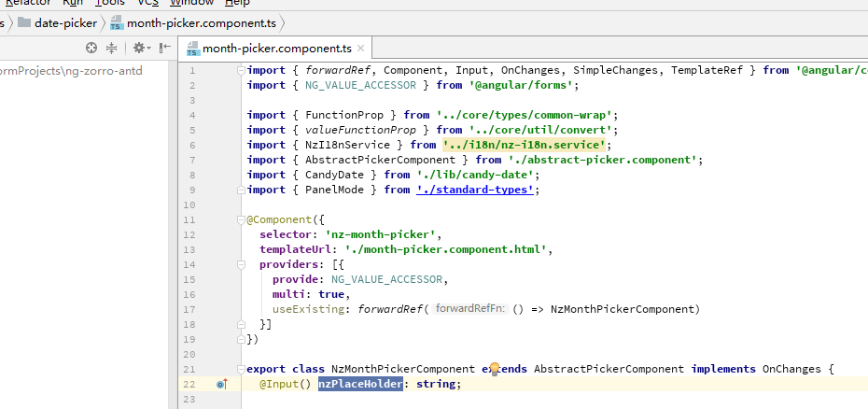Click the TypeScript file icon on editor tab
This screenshot has width=868, height=409.
[x=192, y=49]
